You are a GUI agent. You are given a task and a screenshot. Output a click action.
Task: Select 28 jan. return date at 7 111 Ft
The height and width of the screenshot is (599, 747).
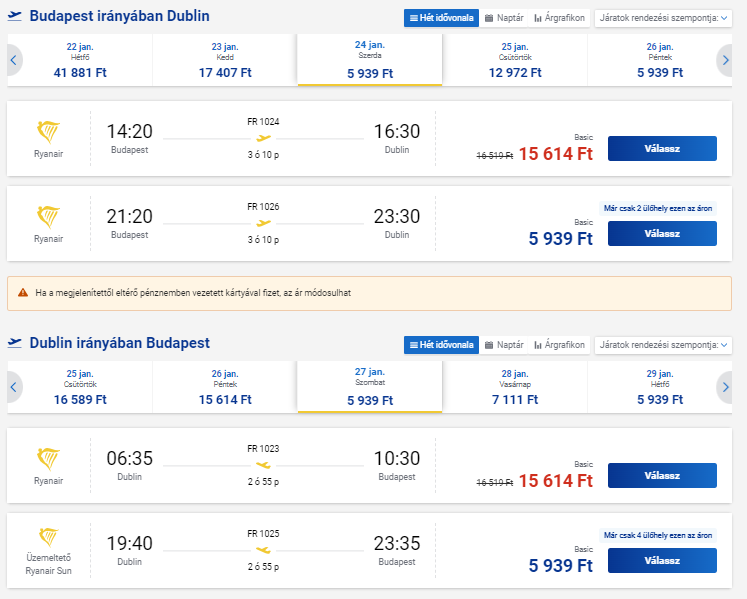515,387
